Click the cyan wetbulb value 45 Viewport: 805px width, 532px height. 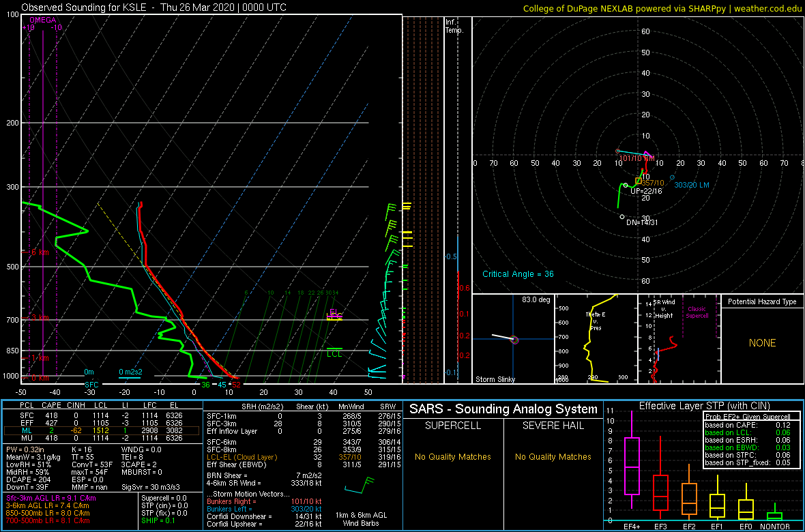click(x=221, y=384)
